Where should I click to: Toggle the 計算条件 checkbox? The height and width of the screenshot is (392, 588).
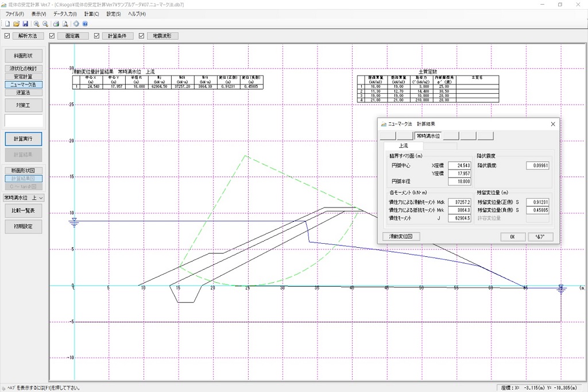[x=96, y=36]
